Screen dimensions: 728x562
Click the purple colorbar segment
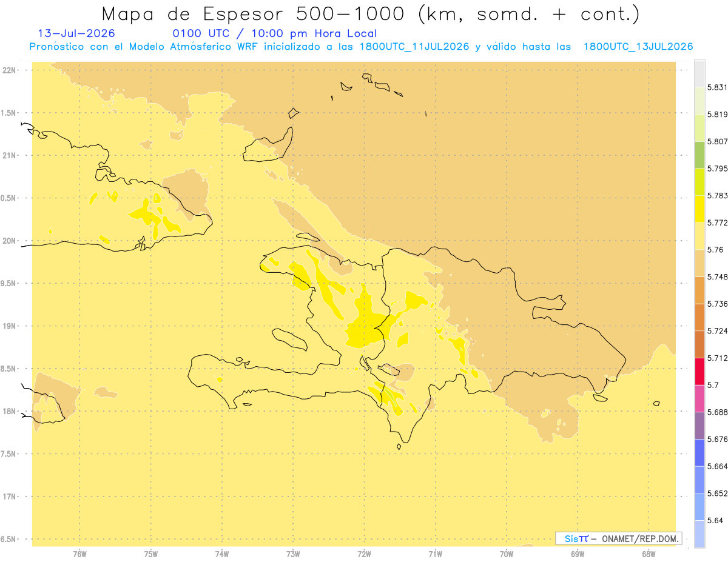point(699,425)
